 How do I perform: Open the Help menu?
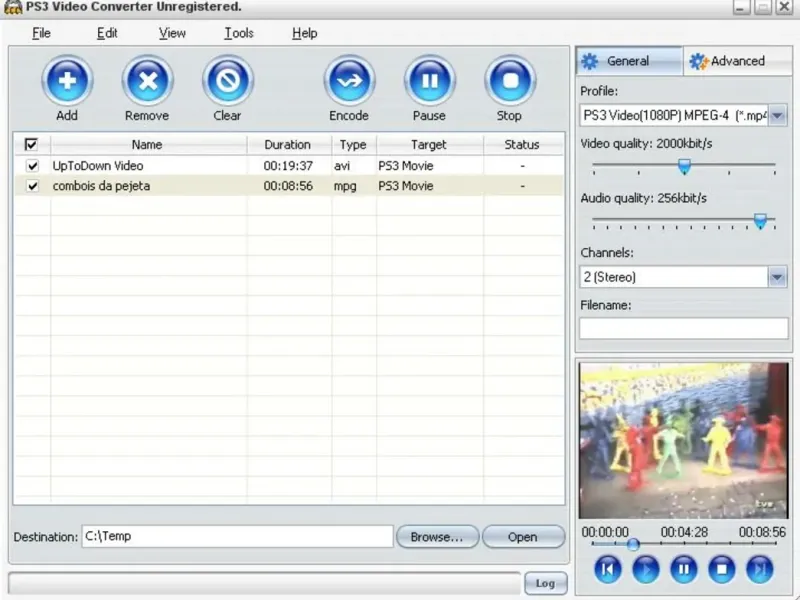pyautogui.click(x=305, y=33)
